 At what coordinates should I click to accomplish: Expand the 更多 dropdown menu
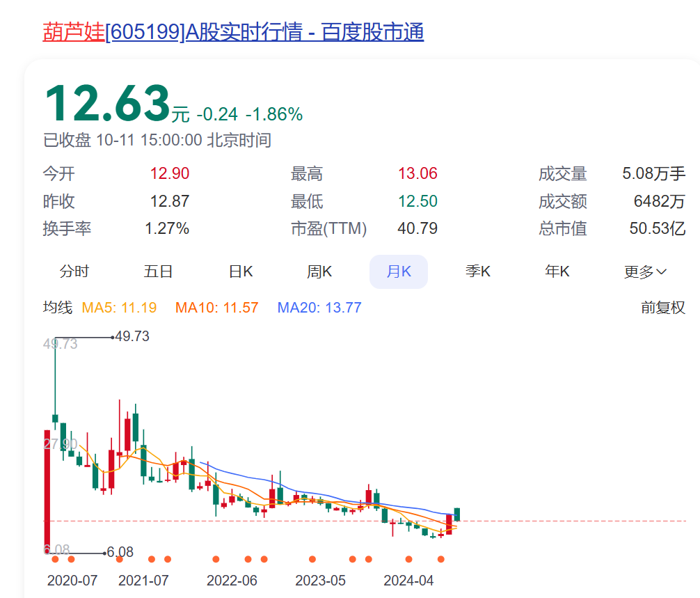click(646, 272)
